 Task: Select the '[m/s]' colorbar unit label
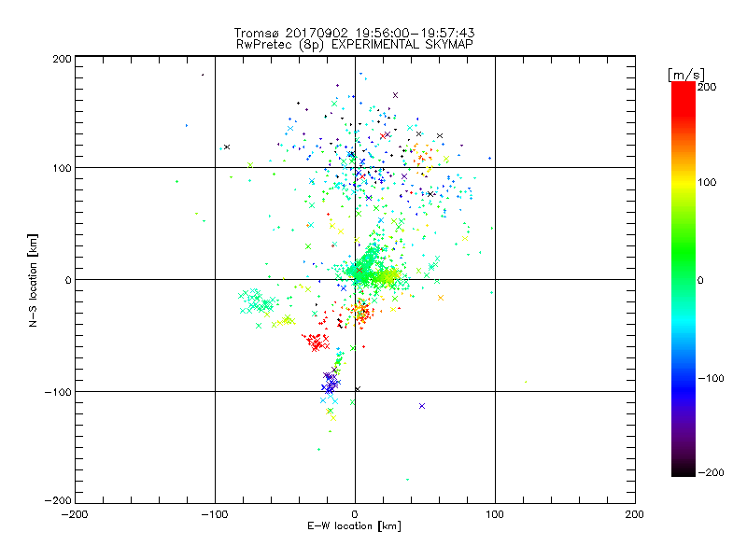685,75
